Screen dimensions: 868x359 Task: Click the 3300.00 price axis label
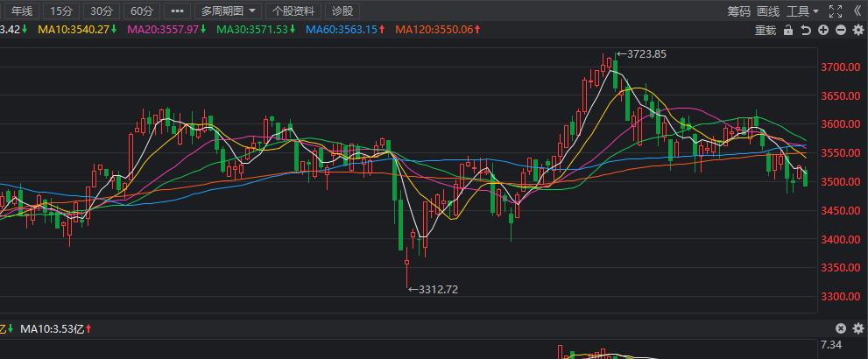click(x=840, y=297)
